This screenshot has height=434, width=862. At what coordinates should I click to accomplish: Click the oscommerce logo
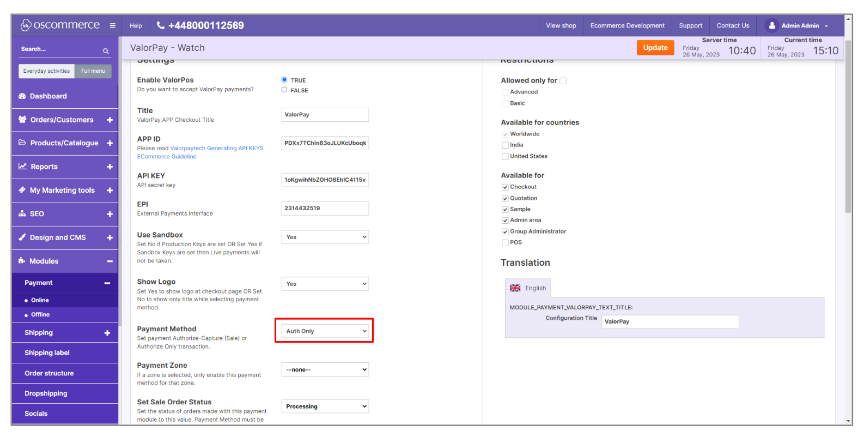(60, 25)
